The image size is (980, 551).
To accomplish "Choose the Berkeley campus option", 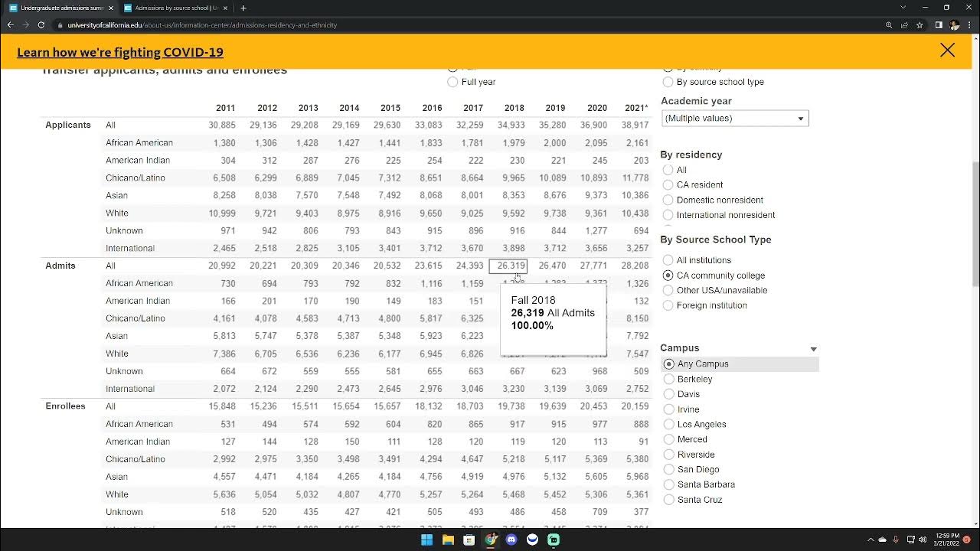I will coord(669,379).
